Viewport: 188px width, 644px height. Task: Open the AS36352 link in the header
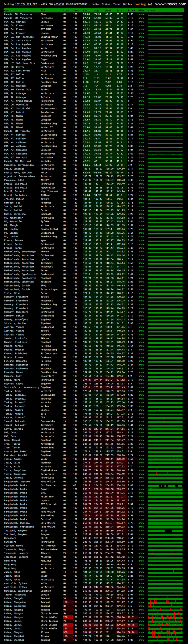[59, 4]
